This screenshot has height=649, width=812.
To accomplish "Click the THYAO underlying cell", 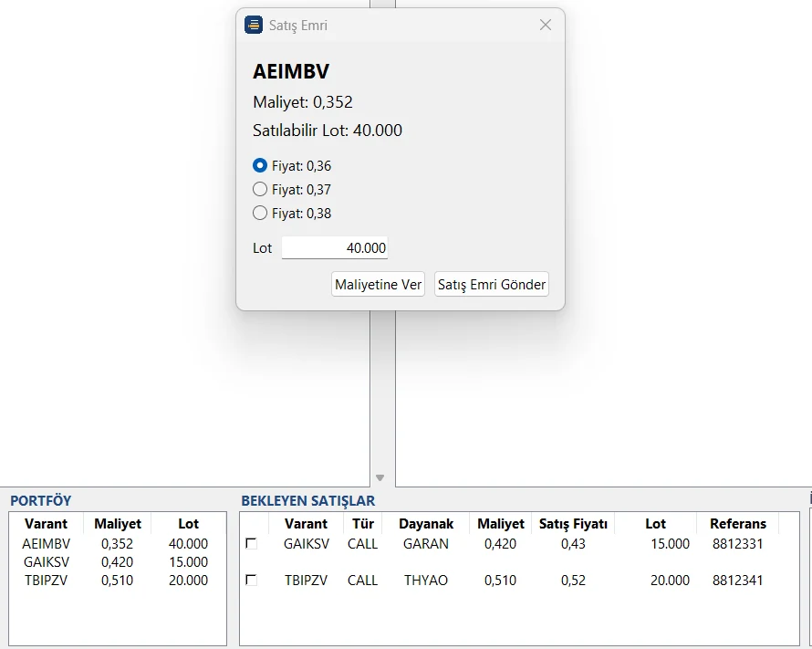I will point(426,581).
